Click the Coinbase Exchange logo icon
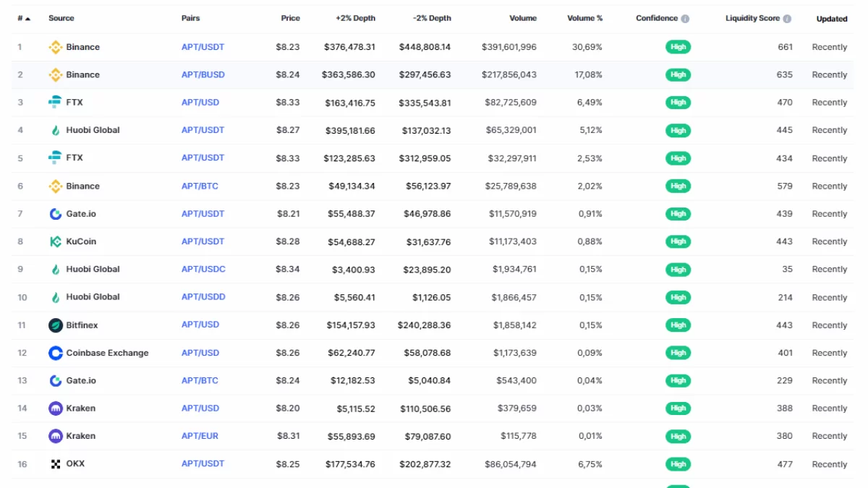 tap(55, 353)
